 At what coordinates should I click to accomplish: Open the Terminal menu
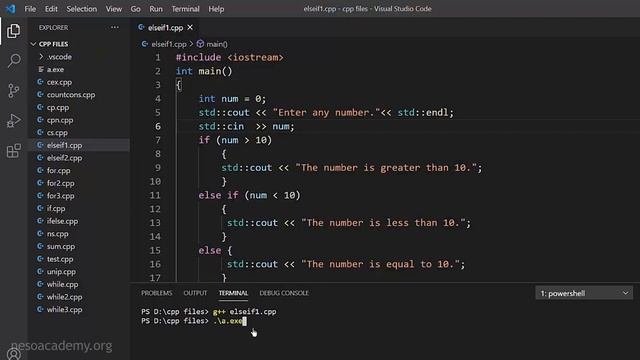185,9
